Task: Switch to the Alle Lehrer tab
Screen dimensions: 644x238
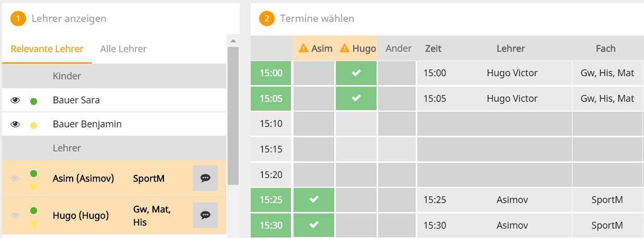Action: point(123,49)
